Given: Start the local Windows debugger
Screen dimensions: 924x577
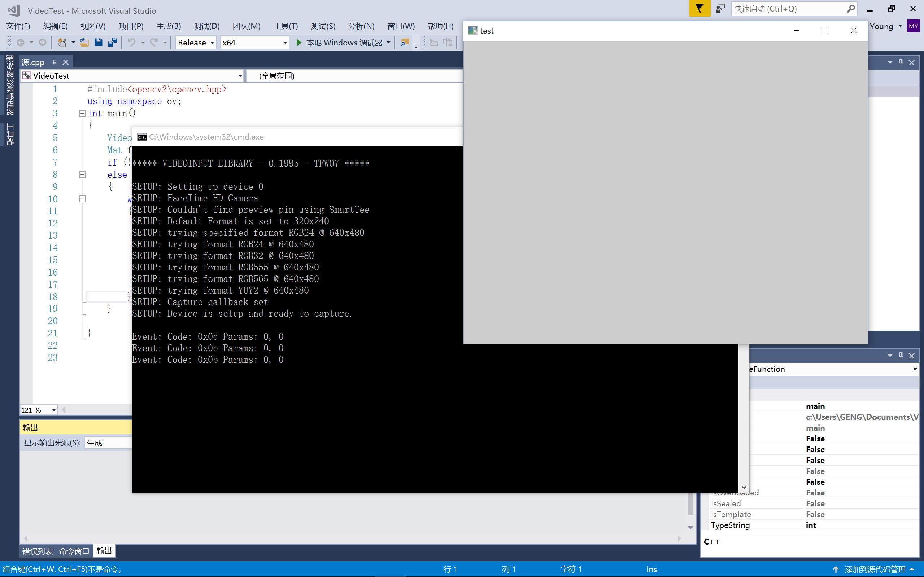Looking at the screenshot, I should pyautogui.click(x=339, y=42).
